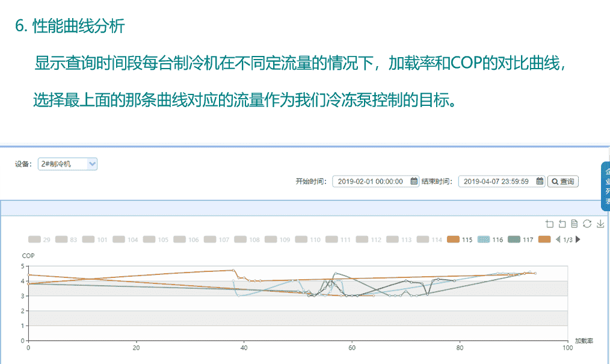The width and height of the screenshot is (610, 364).
Task: Toggle legend series 101
Action: [94, 239]
